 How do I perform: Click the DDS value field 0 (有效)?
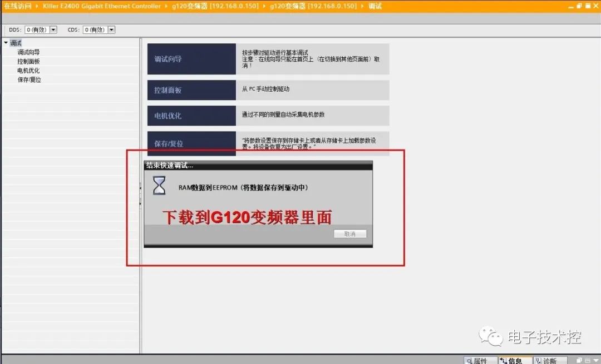pyautogui.click(x=37, y=29)
